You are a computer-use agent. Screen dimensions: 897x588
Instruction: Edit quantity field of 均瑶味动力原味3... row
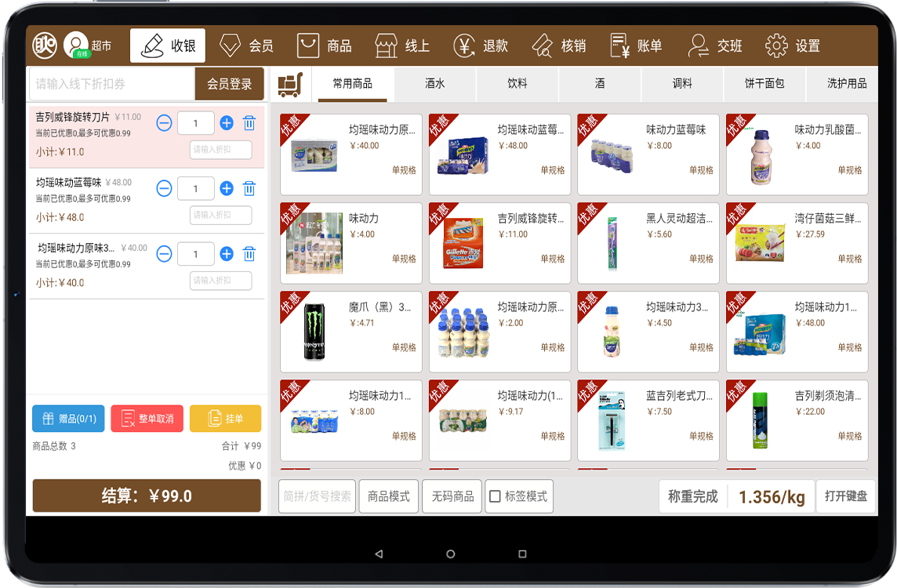tap(196, 254)
